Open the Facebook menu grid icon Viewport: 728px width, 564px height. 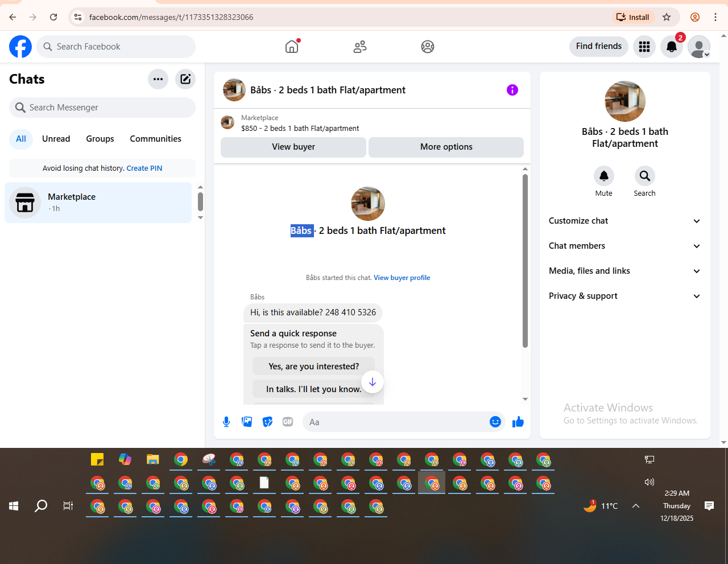coord(644,47)
